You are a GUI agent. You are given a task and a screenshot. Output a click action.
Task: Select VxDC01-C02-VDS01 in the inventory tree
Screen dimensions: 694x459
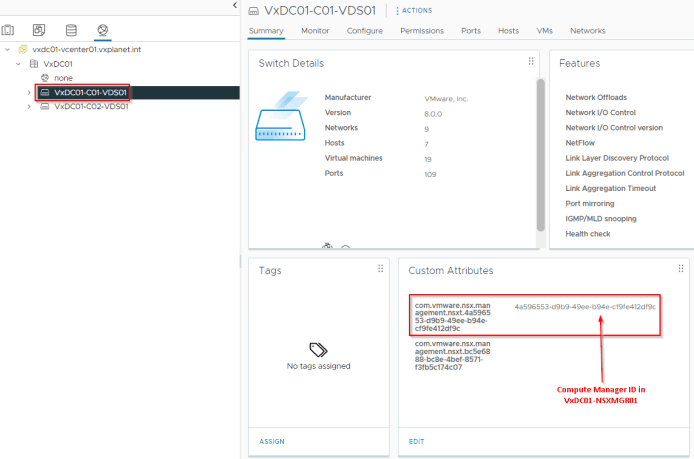[91, 107]
